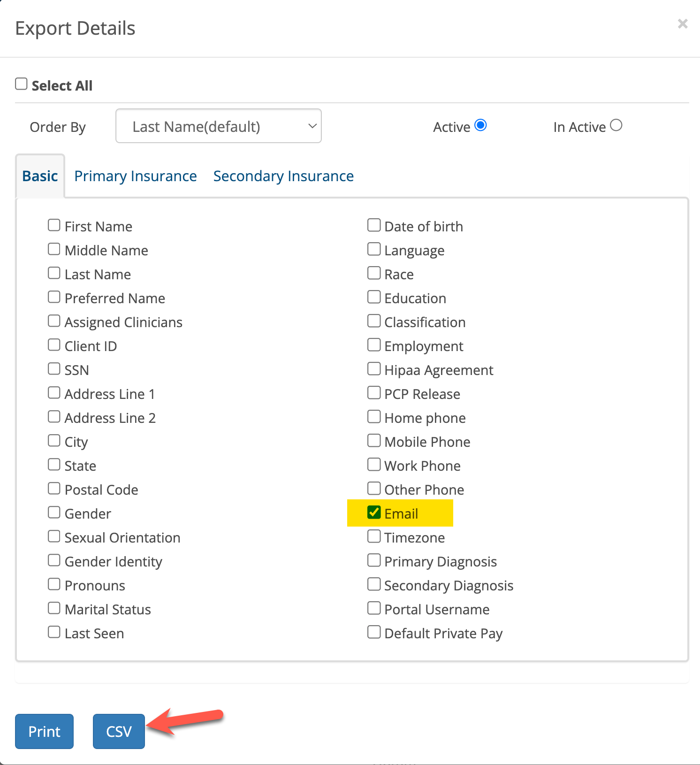This screenshot has width=700, height=765.
Task: Check the Postal Code field
Action: (54, 488)
